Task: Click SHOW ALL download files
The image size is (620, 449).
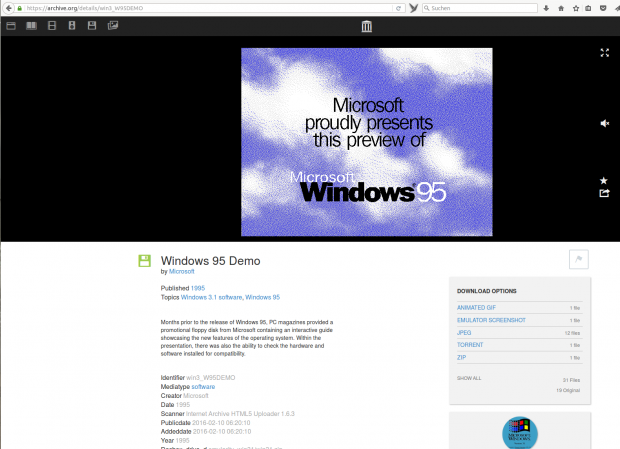Action: 469,378
